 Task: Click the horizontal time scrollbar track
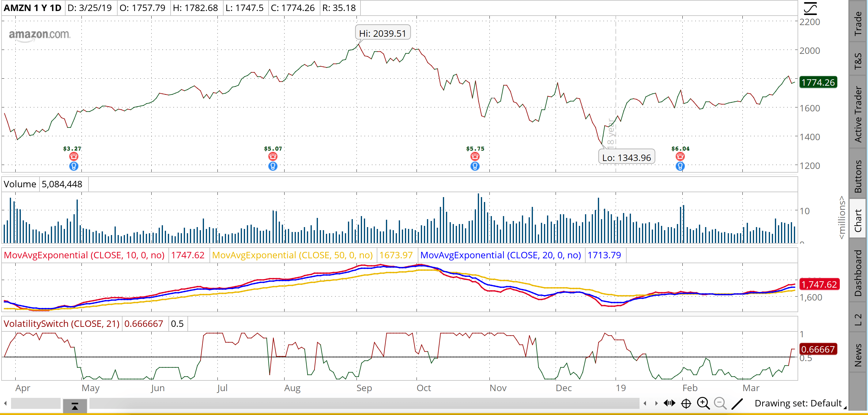click(364, 403)
